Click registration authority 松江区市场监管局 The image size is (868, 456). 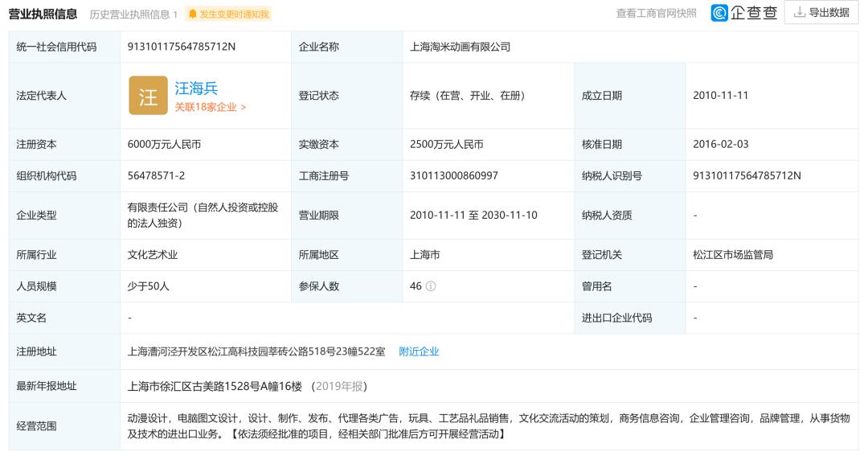(734, 255)
